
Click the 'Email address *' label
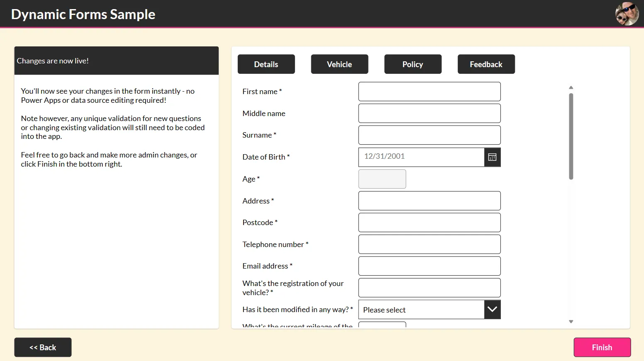click(268, 266)
